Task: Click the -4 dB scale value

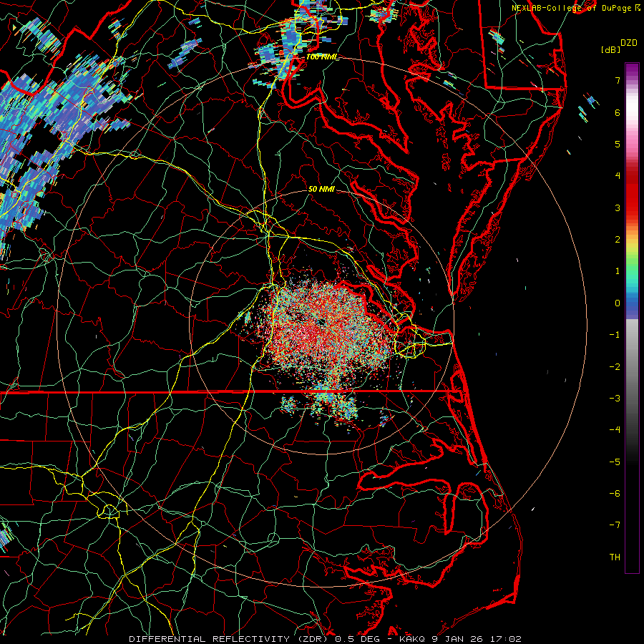Action: click(615, 430)
